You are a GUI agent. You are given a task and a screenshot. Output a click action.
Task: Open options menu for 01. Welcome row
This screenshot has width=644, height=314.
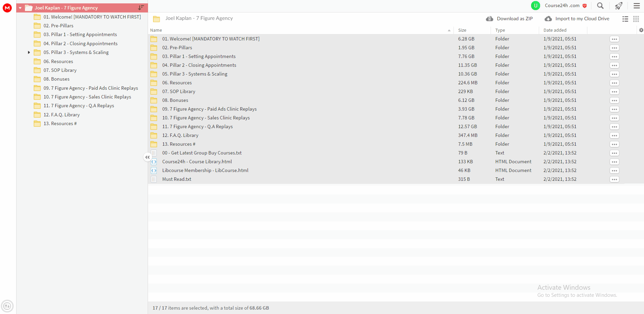(614, 39)
